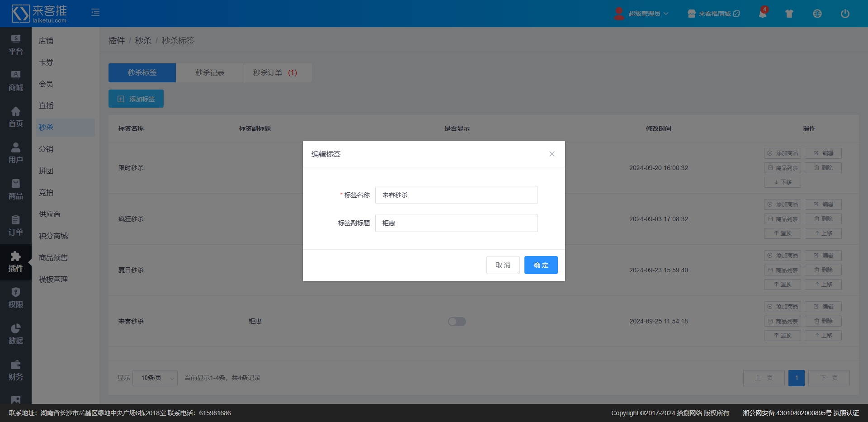Image resolution: width=868 pixels, height=422 pixels.
Task: Click the 确定 confirm button
Action: (541, 265)
